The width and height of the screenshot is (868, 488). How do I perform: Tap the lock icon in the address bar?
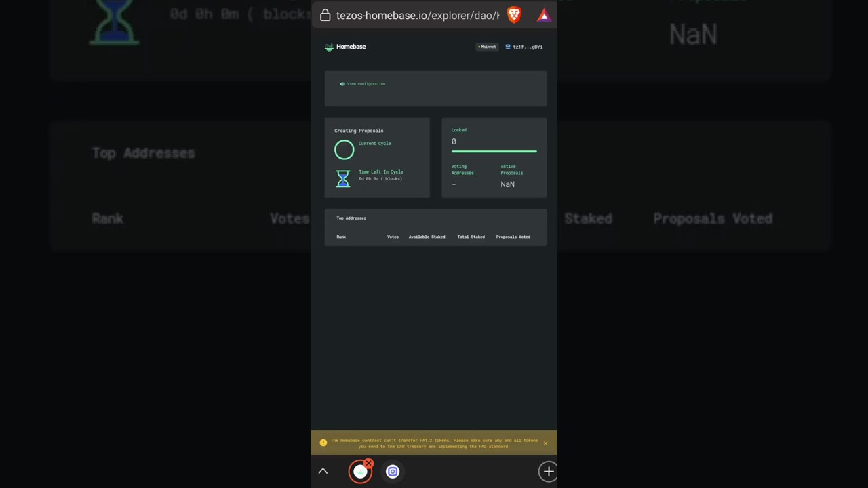tap(325, 15)
